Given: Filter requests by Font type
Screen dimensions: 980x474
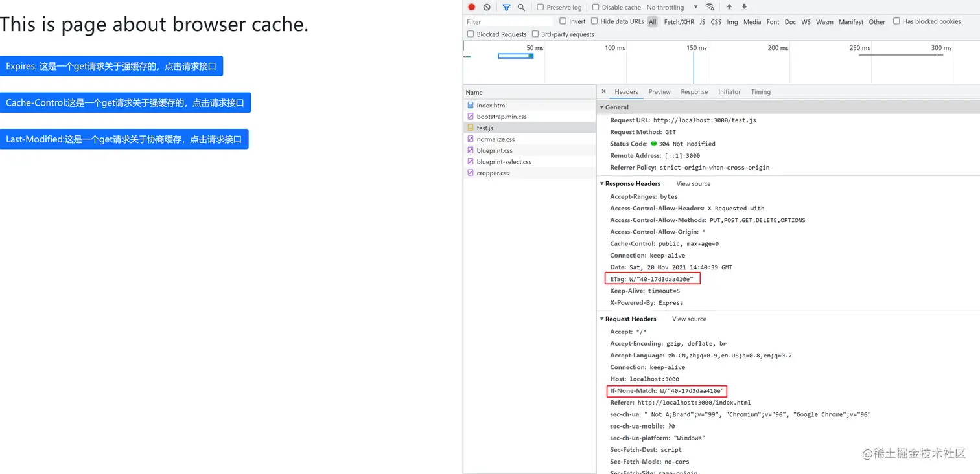Looking at the screenshot, I should (773, 22).
